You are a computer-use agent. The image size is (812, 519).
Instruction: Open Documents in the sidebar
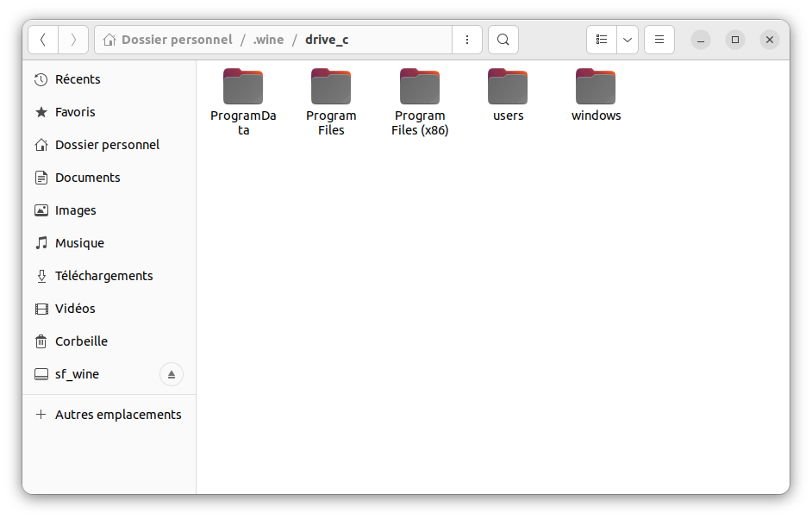109,178
